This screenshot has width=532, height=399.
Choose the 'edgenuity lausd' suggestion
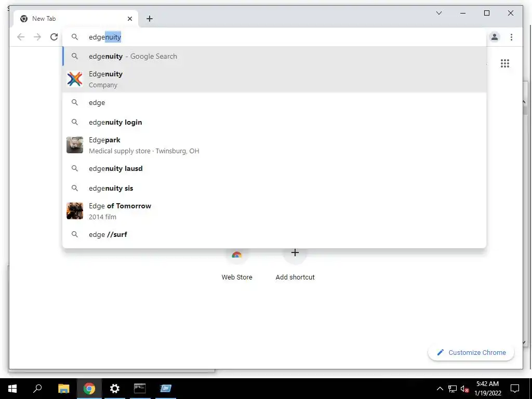(274, 169)
